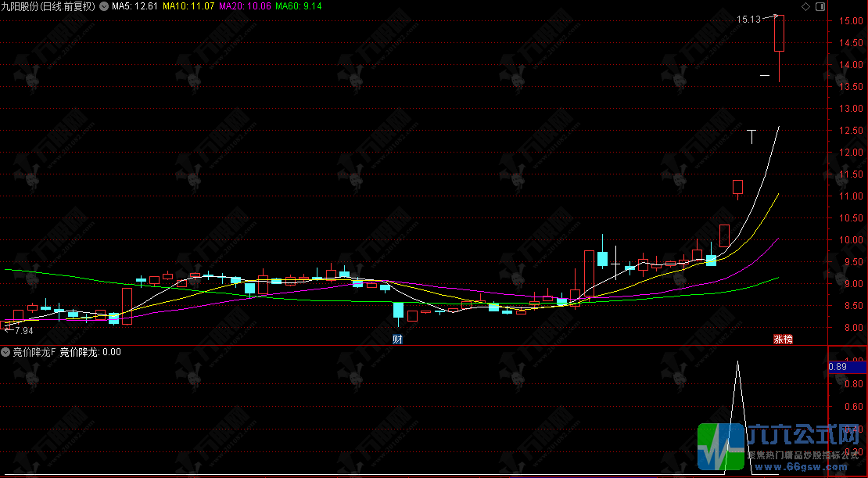The image size is (868, 478).
Task: Click the white T-shaped candlestick near 12.50
Action: click(x=751, y=136)
